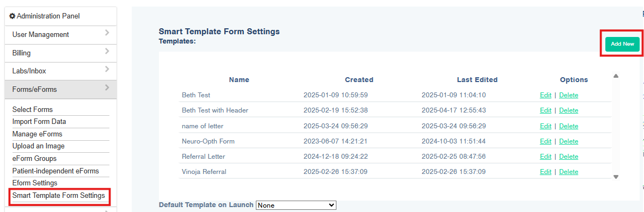Edit the name of letter template
This screenshot has height=212, width=644.
[x=545, y=126]
